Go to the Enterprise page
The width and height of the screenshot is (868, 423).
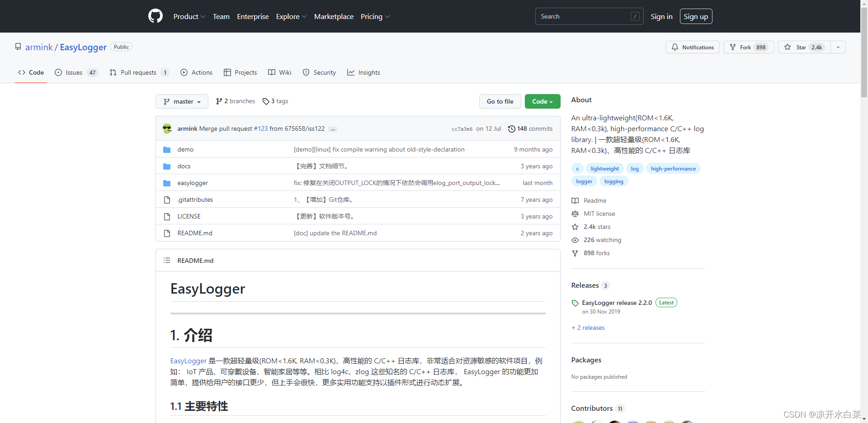pyautogui.click(x=253, y=16)
